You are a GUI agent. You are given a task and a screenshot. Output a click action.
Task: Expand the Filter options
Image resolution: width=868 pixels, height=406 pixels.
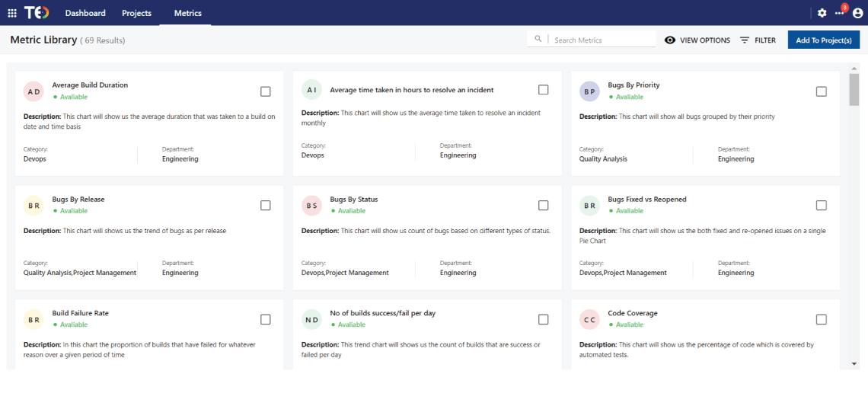click(x=758, y=40)
